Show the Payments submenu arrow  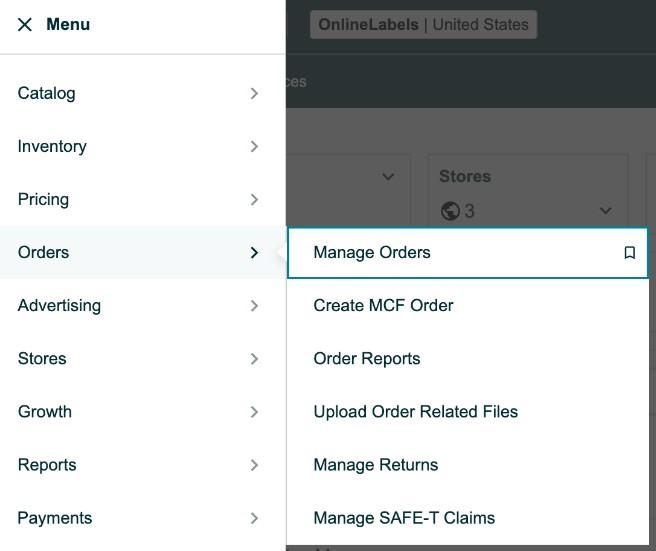(x=254, y=518)
